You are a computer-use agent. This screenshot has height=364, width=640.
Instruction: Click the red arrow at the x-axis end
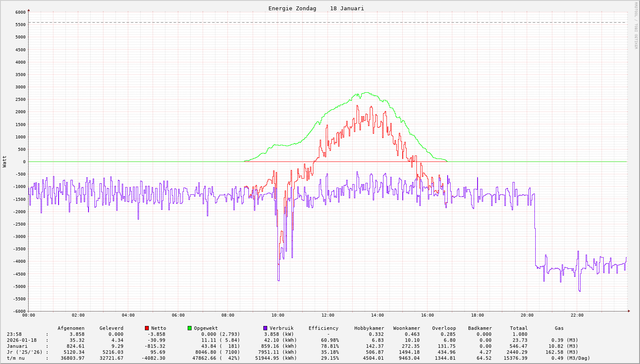(628, 311)
